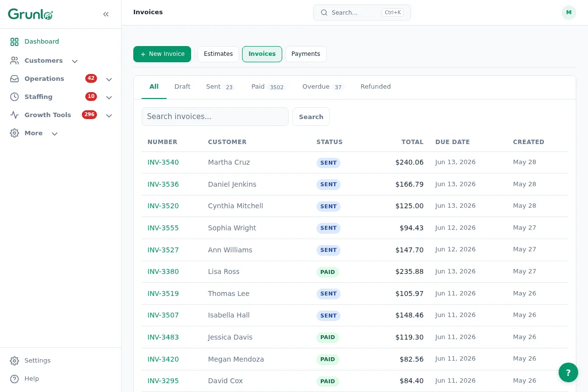Image resolution: width=588 pixels, height=392 pixels.
Task: Open invoice INV-3295
Action: pyautogui.click(x=163, y=381)
